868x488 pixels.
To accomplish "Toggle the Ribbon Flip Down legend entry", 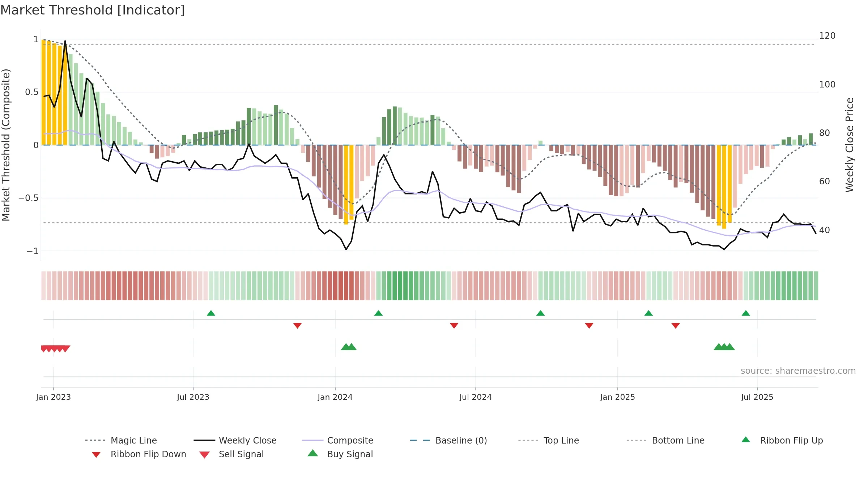I will [x=139, y=454].
